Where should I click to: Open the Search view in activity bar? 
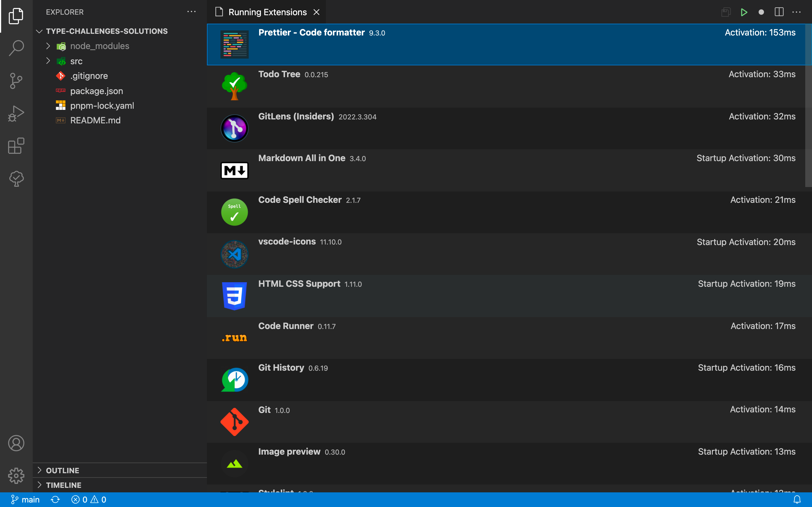(x=16, y=48)
